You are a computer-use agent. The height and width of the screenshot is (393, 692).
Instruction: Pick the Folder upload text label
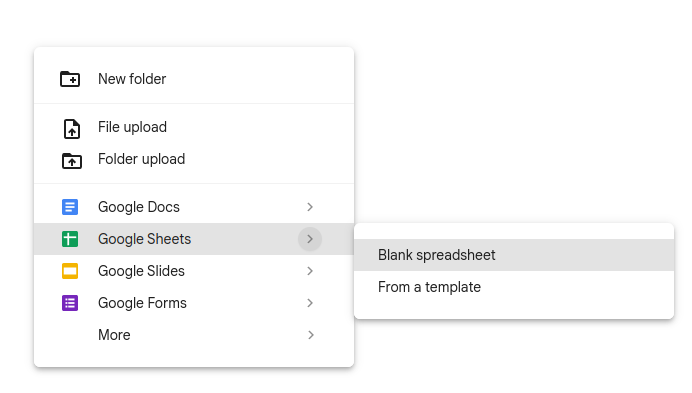(141, 159)
